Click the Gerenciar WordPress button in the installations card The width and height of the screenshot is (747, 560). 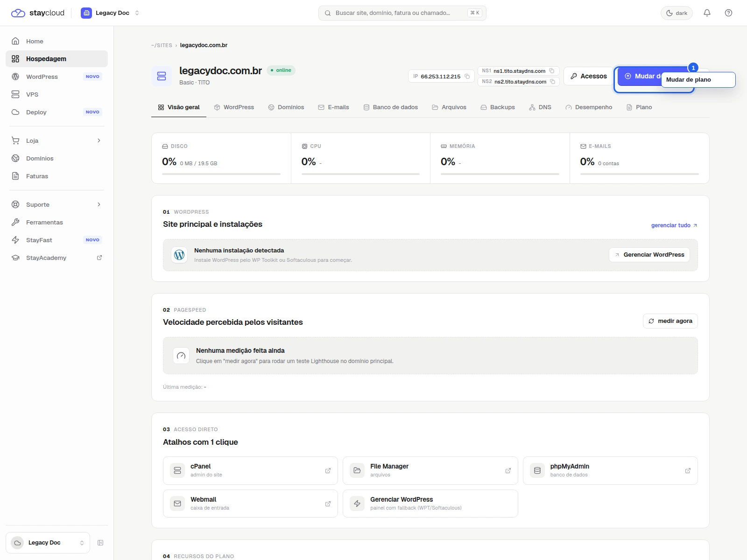(649, 255)
